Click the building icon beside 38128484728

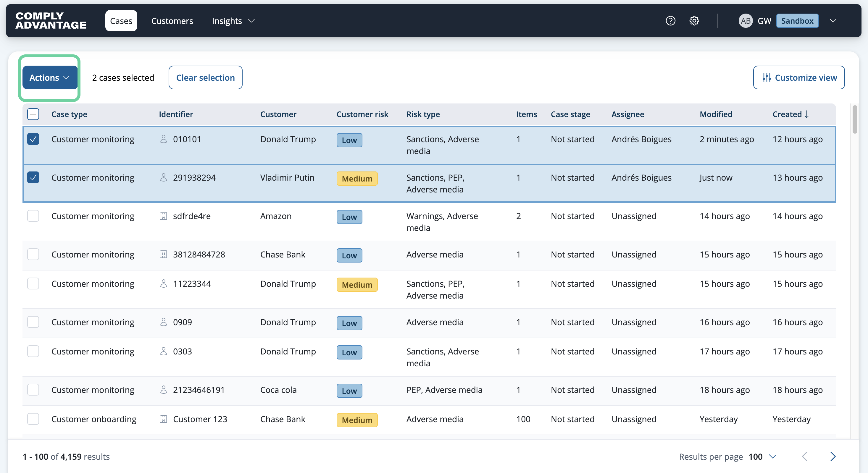pyautogui.click(x=163, y=254)
